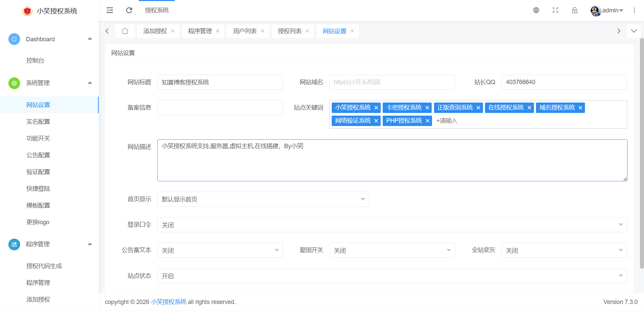Viewport: 644px width, 311px height.
Task: Remove the 小笑授权系统 keyword tag
Action: tap(376, 108)
